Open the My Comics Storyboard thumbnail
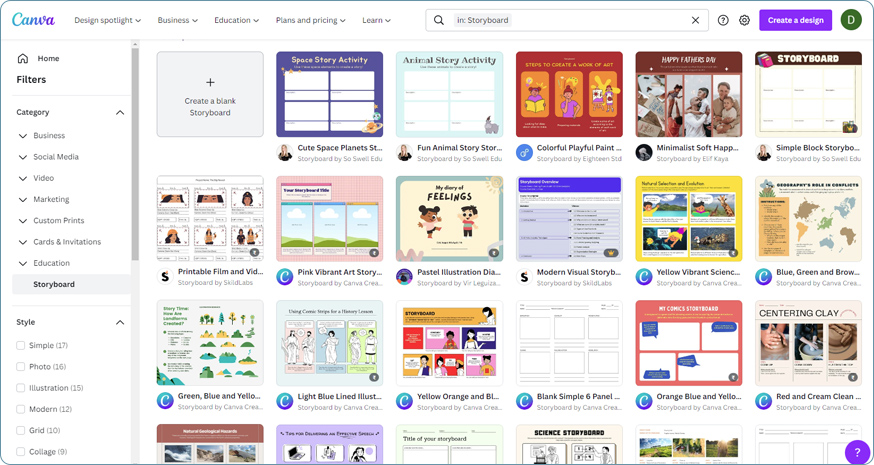The width and height of the screenshot is (874, 465). tap(689, 343)
